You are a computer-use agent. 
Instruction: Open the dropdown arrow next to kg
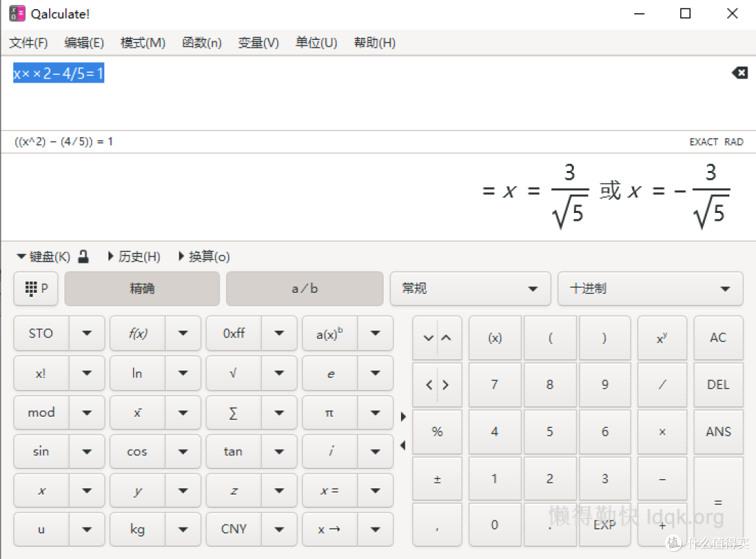click(x=183, y=529)
